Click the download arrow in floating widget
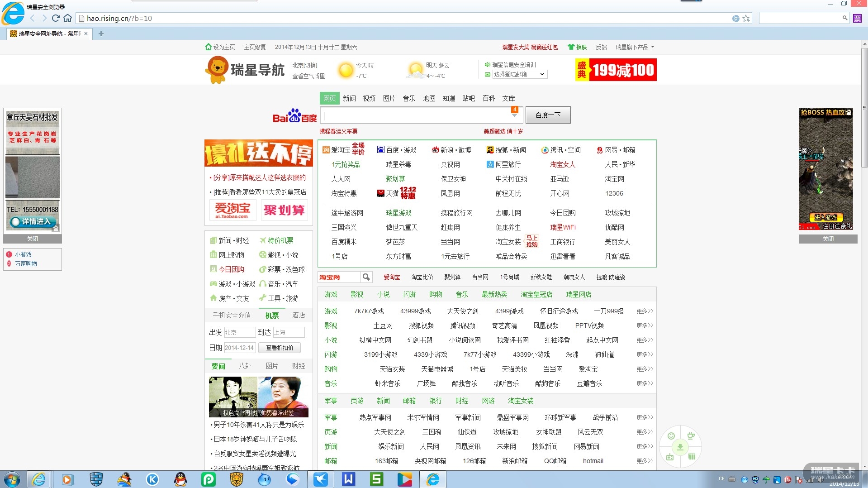868x488 pixels. coord(680,447)
